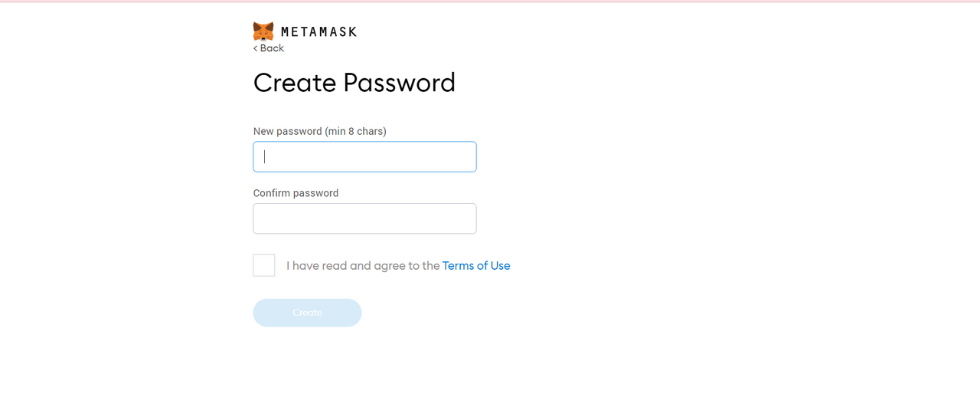The image size is (980, 397).
Task: Open the Terms of Use link
Action: pyautogui.click(x=476, y=266)
